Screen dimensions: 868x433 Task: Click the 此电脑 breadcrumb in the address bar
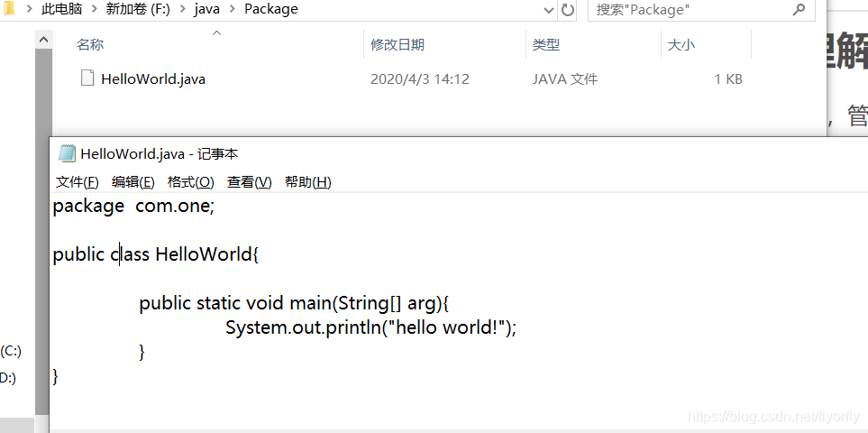(62, 9)
